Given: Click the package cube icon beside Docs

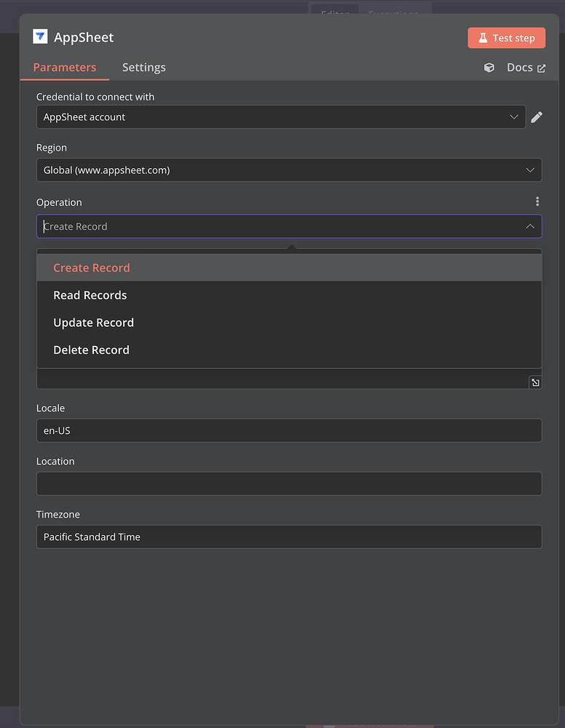Looking at the screenshot, I should coord(488,67).
